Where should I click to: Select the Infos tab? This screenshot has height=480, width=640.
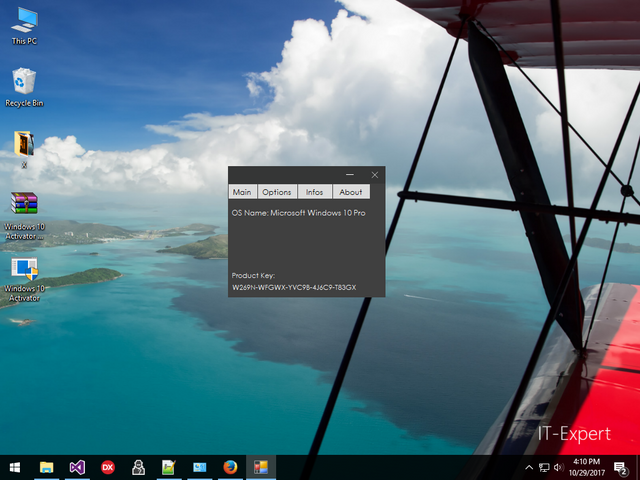coord(314,192)
